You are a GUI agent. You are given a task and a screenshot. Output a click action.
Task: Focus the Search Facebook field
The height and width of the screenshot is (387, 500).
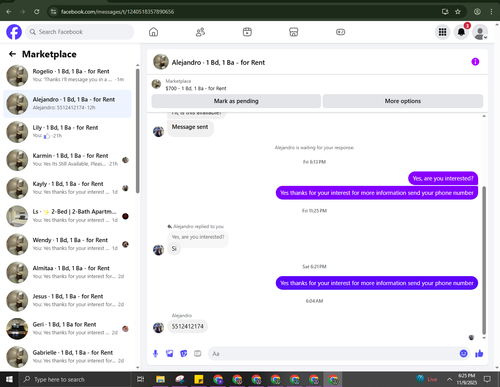coord(80,32)
